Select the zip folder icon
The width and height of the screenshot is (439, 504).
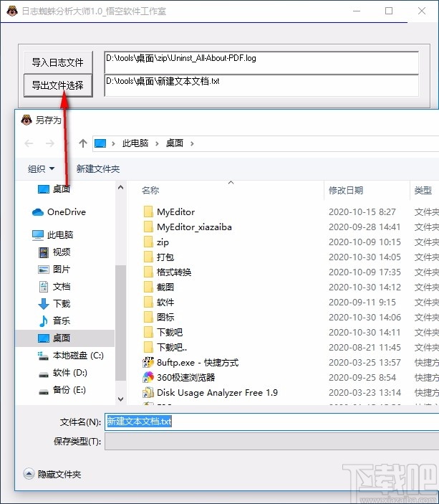148,242
